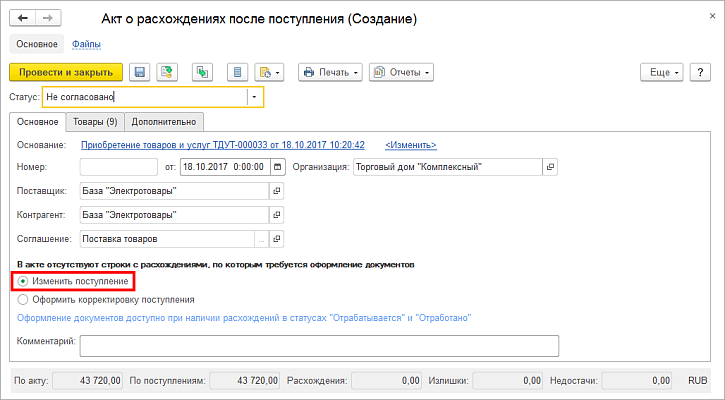The height and width of the screenshot is (400, 725).
Task: Open the Файлы section link
Action: click(x=86, y=44)
